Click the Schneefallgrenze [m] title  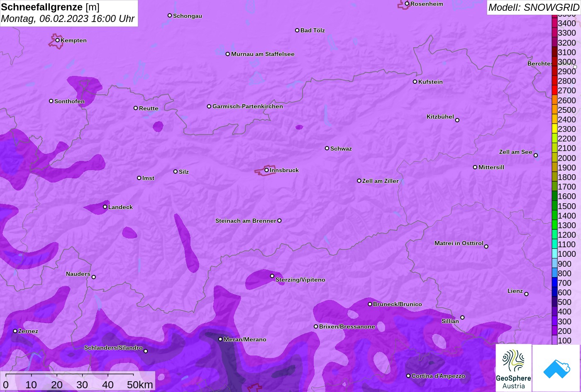(50, 7)
